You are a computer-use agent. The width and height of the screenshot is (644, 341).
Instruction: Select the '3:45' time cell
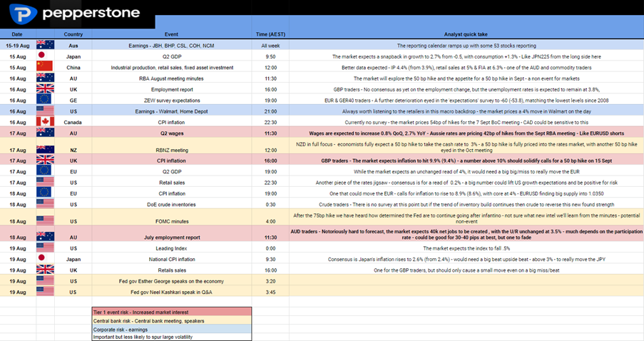(270, 292)
